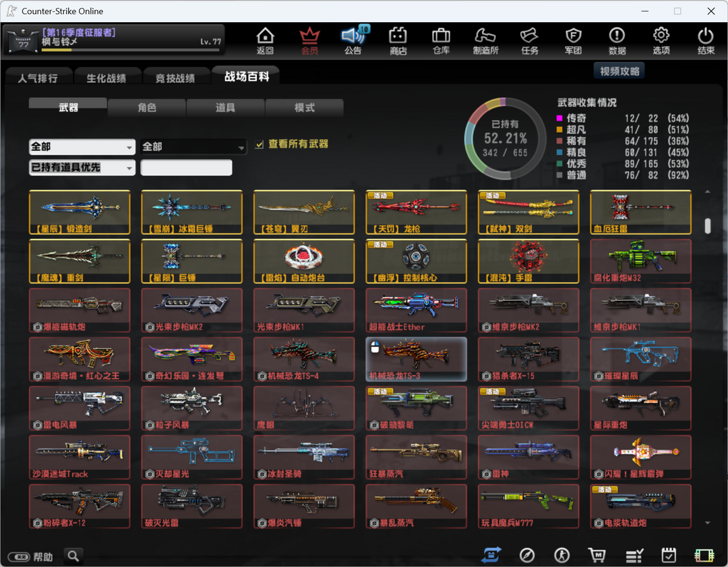Image resolution: width=728 pixels, height=567 pixels.
Task: Open the 商店 shop icon
Action: click(x=398, y=40)
